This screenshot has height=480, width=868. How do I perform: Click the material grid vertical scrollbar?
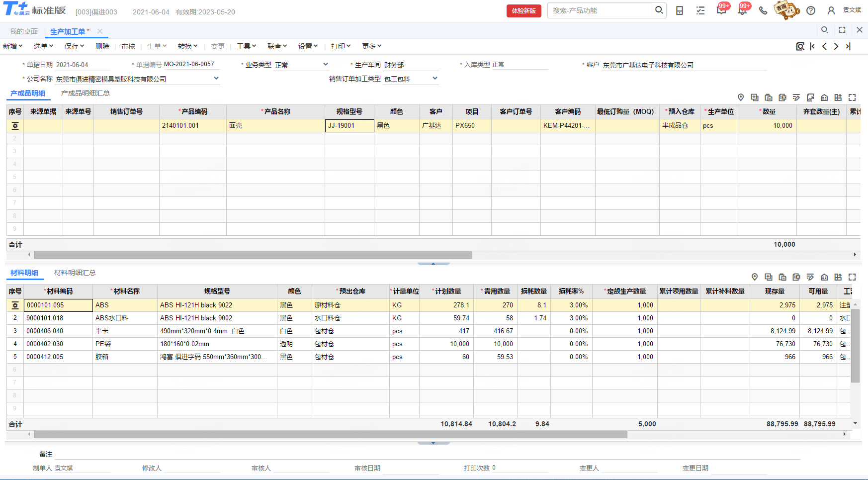click(856, 346)
